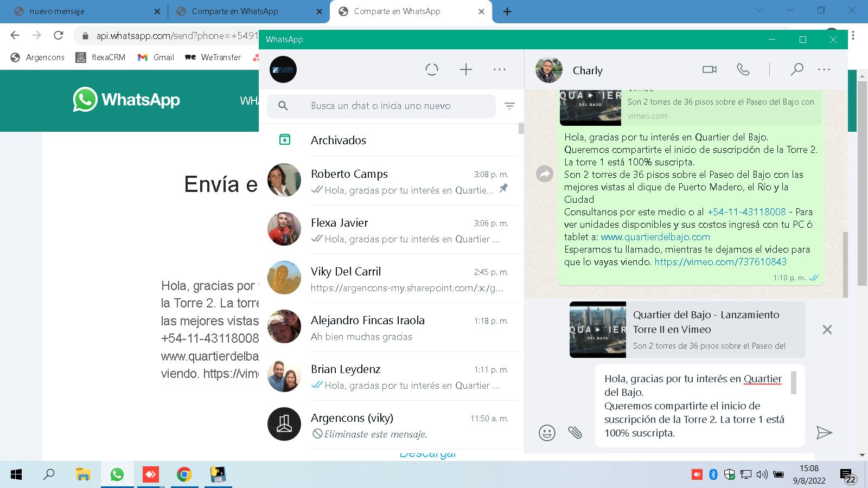The width and height of the screenshot is (868, 488).
Task: Open vimeo.com/737610843 link in message
Action: click(720, 262)
